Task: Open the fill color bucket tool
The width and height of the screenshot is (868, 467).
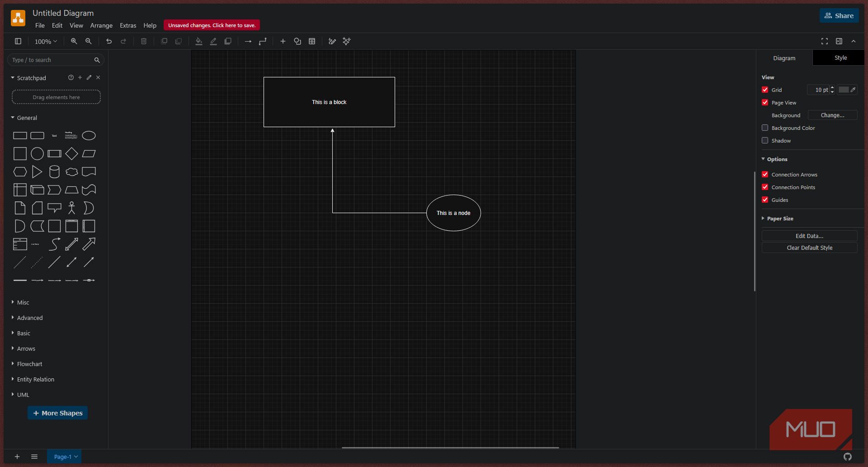Action: click(199, 41)
